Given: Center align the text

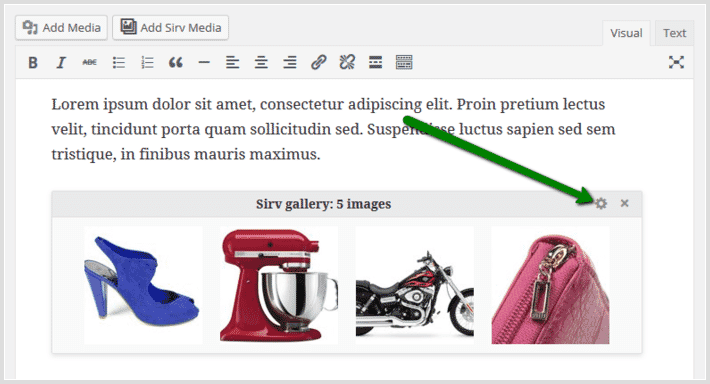Looking at the screenshot, I should [261, 62].
